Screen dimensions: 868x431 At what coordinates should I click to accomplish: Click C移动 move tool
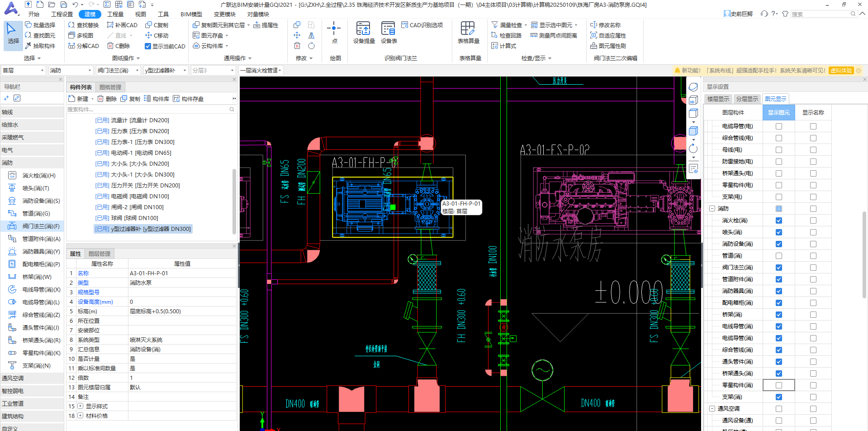click(x=157, y=35)
